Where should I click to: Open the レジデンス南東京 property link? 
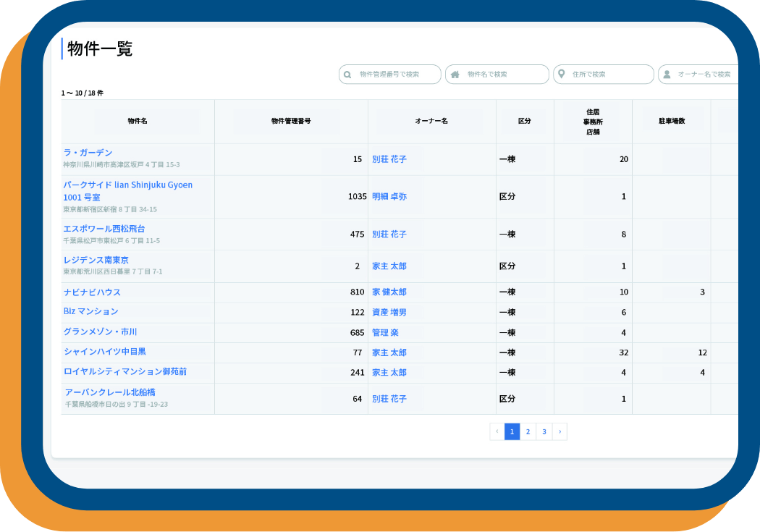(96, 260)
